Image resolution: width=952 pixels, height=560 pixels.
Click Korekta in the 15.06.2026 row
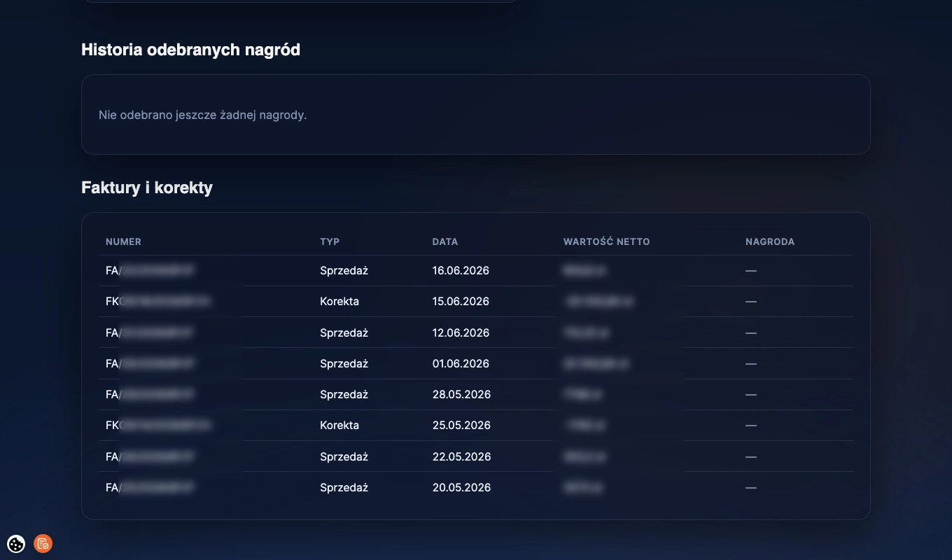pyautogui.click(x=339, y=302)
